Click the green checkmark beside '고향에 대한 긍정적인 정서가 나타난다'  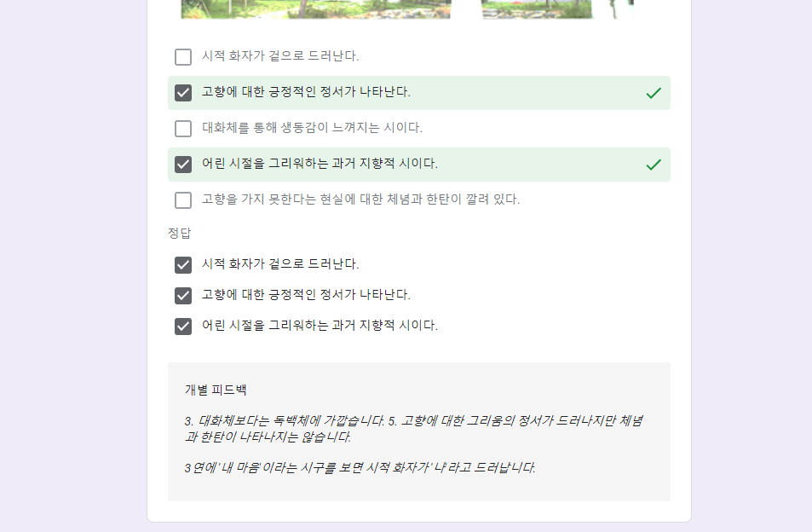pyautogui.click(x=654, y=92)
